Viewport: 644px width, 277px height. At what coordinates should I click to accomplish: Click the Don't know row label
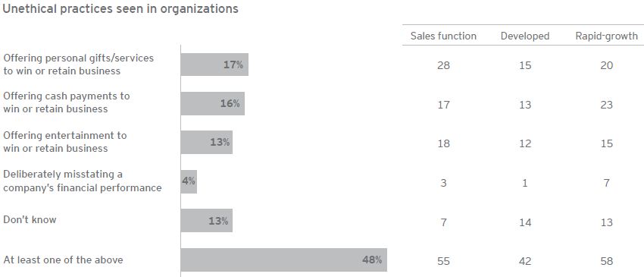[30, 219]
